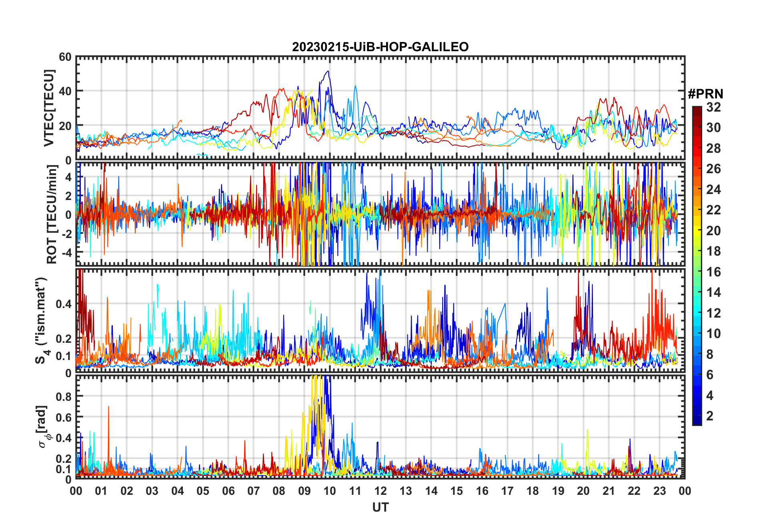Screen dimensions: 761x532
Task: Click the sigma phi axis tick label 0.8
Action: coord(64,396)
